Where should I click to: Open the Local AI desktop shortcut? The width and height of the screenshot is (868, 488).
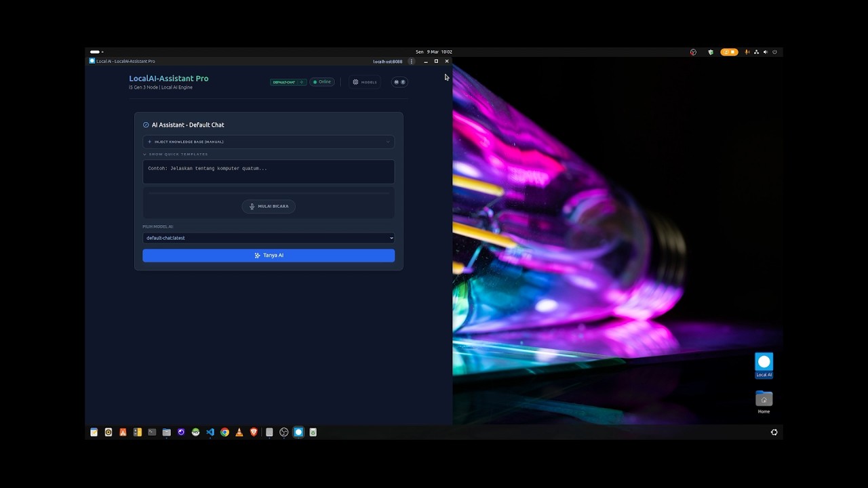(764, 365)
